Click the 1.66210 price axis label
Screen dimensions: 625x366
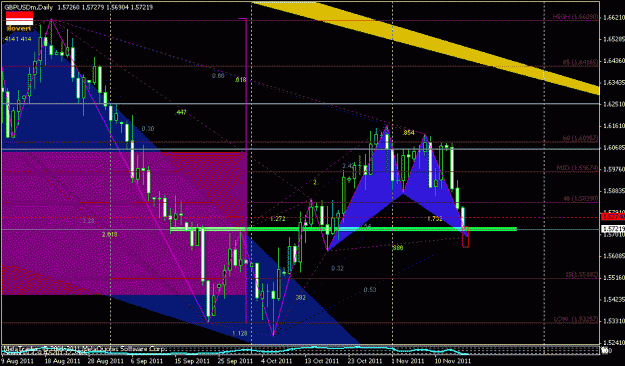(x=614, y=18)
